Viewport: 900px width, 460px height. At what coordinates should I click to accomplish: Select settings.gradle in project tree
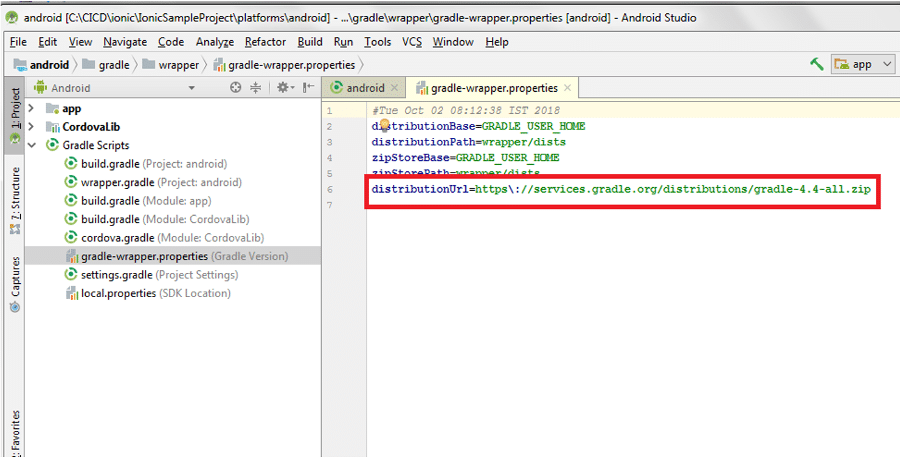click(115, 275)
